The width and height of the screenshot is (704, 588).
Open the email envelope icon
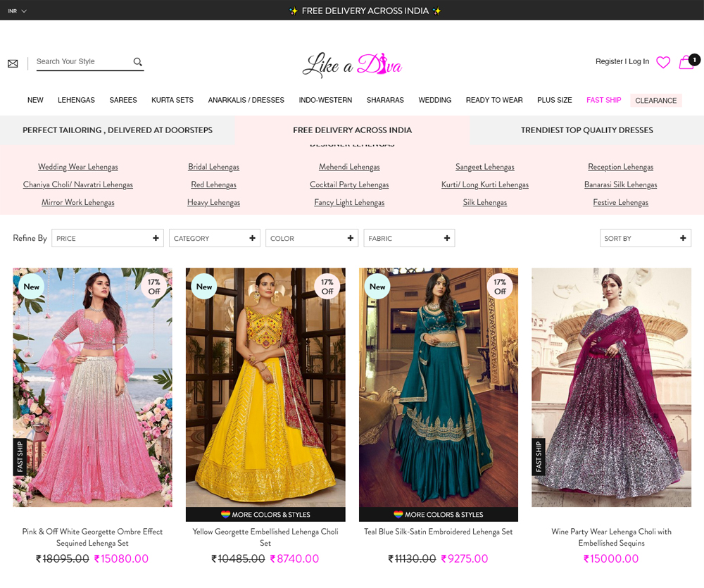click(13, 63)
